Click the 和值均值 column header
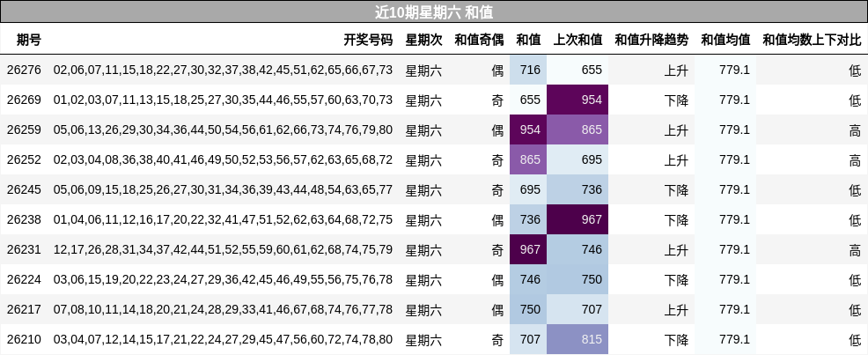 [x=725, y=40]
